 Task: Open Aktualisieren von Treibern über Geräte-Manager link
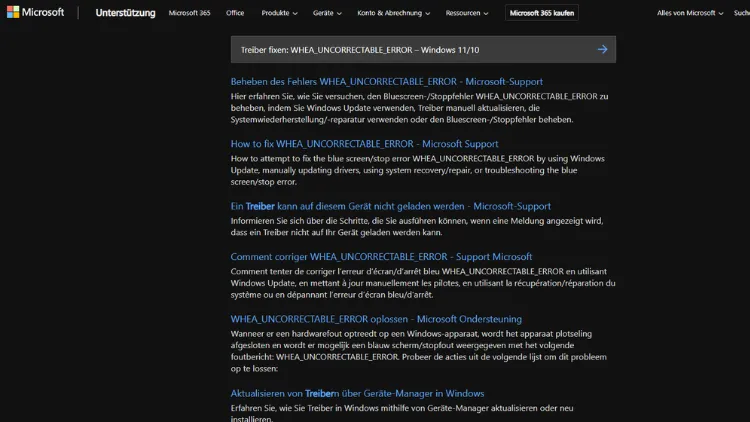point(357,393)
